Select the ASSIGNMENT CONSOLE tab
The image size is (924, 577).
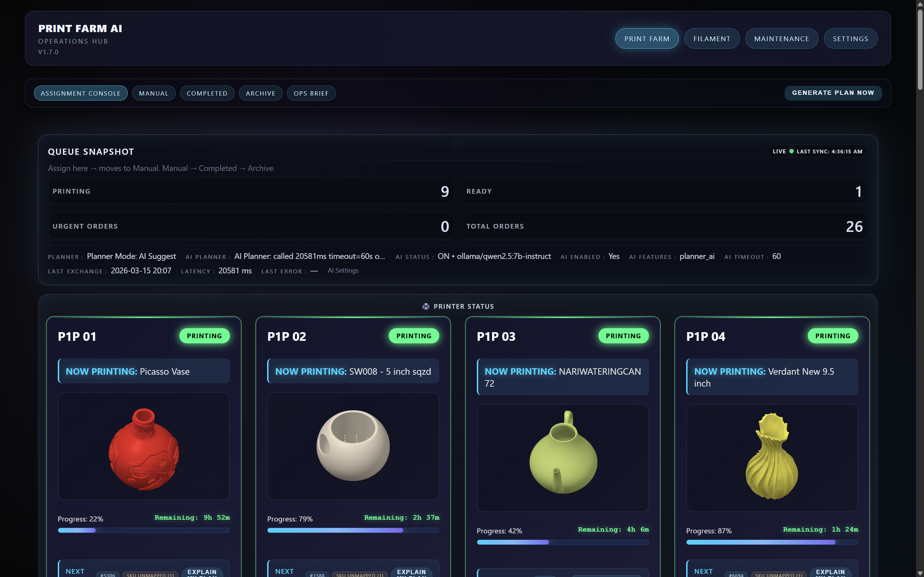80,93
